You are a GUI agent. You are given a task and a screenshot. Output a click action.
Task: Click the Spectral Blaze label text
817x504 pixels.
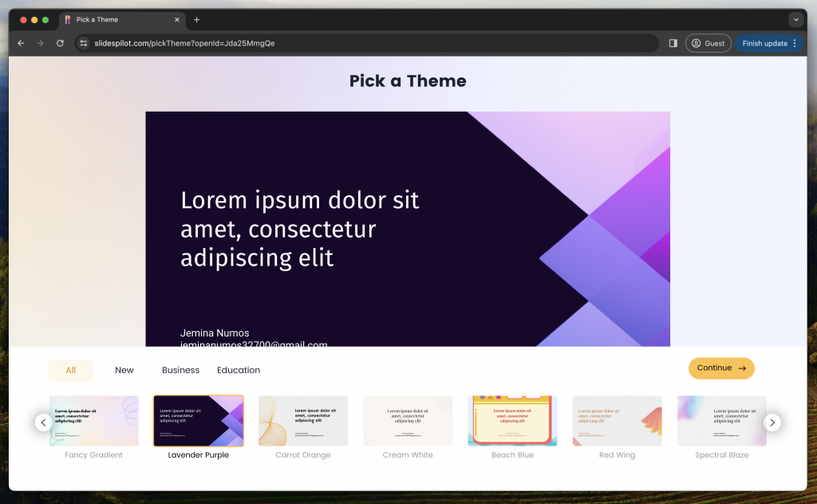coord(722,455)
